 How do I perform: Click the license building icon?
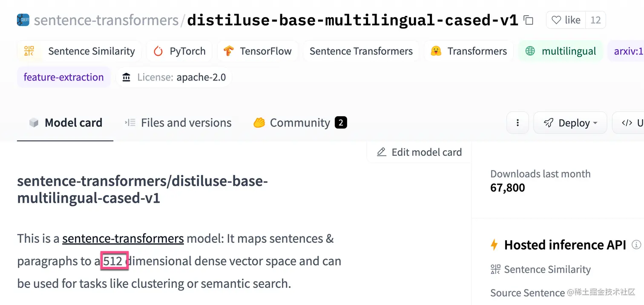(126, 77)
